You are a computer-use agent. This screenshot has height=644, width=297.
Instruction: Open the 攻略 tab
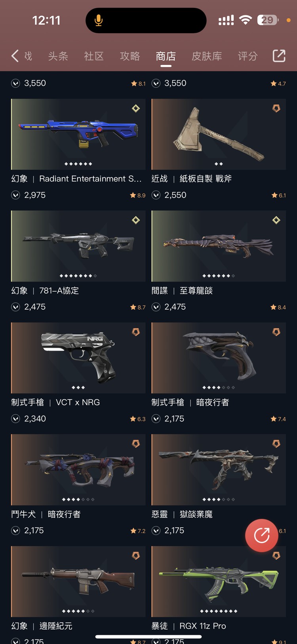point(130,56)
